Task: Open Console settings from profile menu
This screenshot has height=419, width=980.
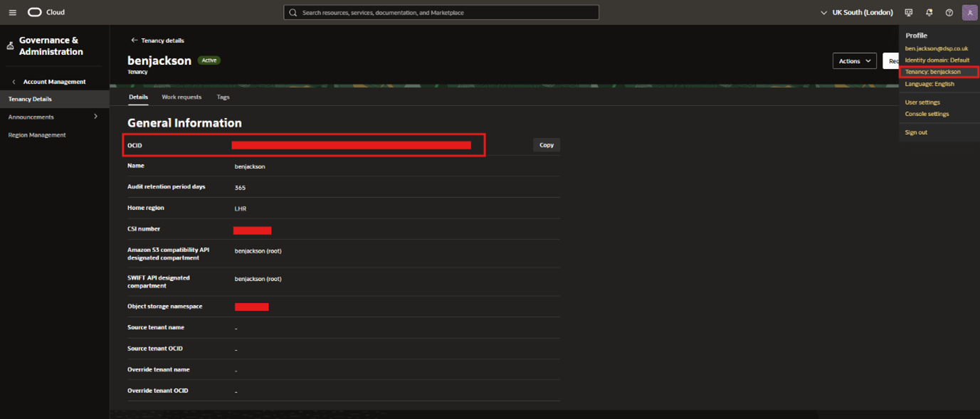Action: (x=927, y=114)
